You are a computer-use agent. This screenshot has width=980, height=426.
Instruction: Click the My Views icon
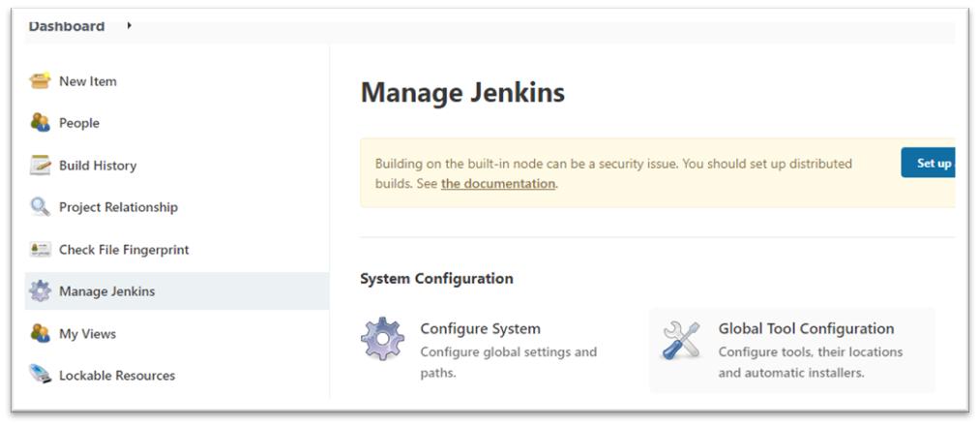coord(40,334)
